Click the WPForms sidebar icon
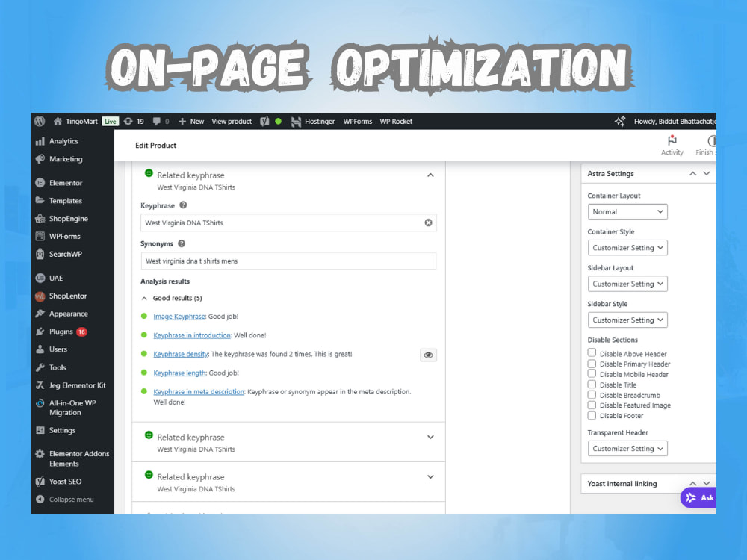Screen dimensions: 747x560 click(40, 236)
